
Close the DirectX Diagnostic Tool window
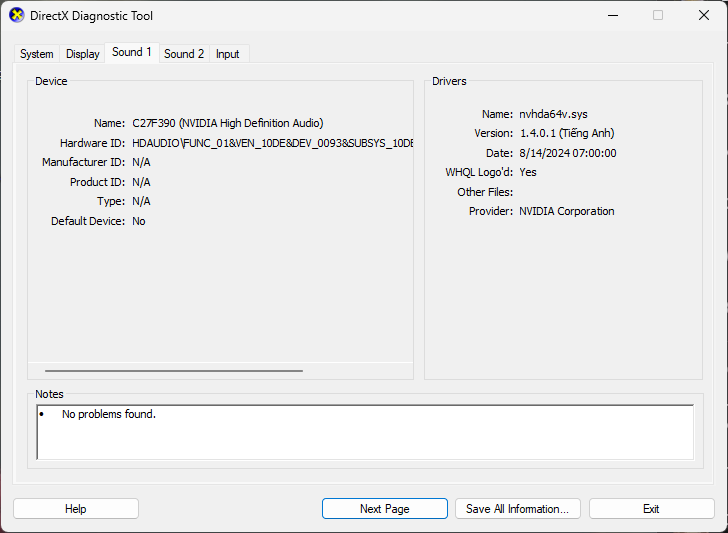click(704, 15)
